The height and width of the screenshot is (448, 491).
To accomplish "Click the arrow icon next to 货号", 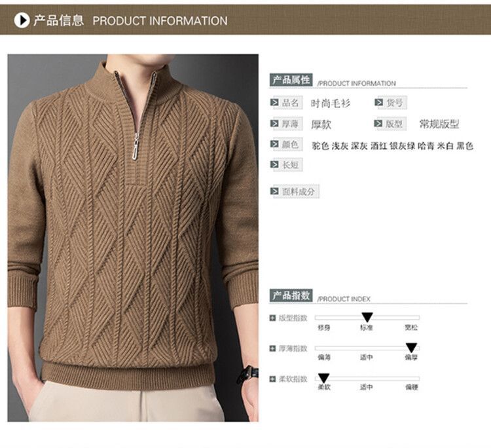I will pyautogui.click(x=378, y=102).
